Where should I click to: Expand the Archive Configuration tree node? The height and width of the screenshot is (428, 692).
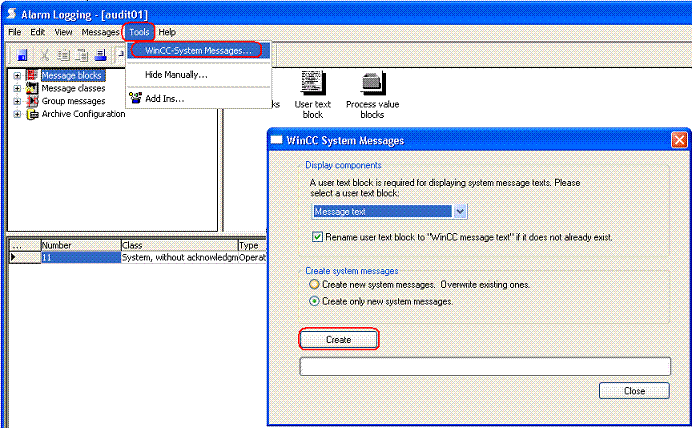(x=17, y=114)
